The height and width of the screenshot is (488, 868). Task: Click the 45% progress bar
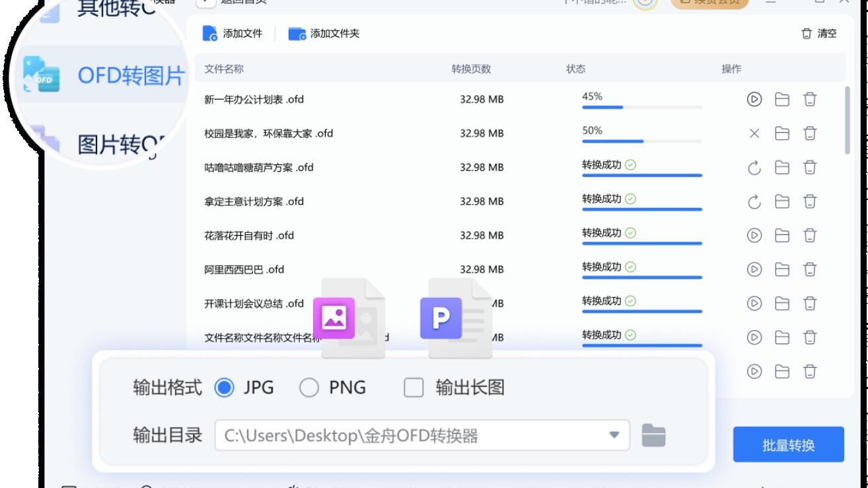pos(641,107)
